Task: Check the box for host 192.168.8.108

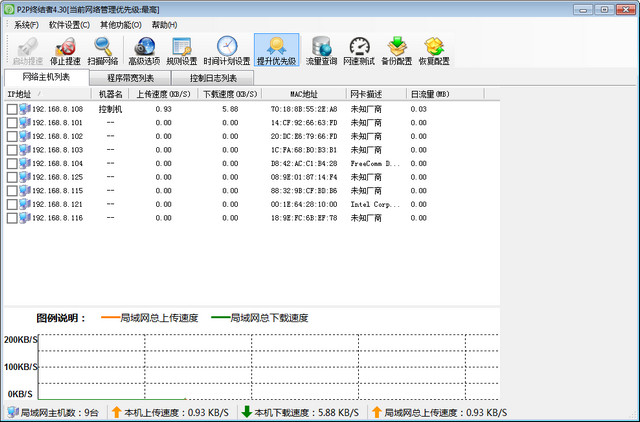Action: tap(12, 109)
